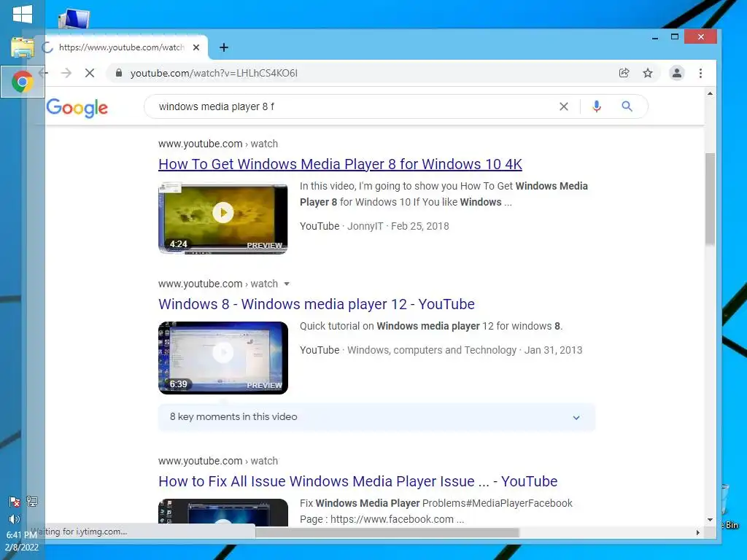Click the vertical scrollbar thumb
747x560 pixels.
(710, 198)
